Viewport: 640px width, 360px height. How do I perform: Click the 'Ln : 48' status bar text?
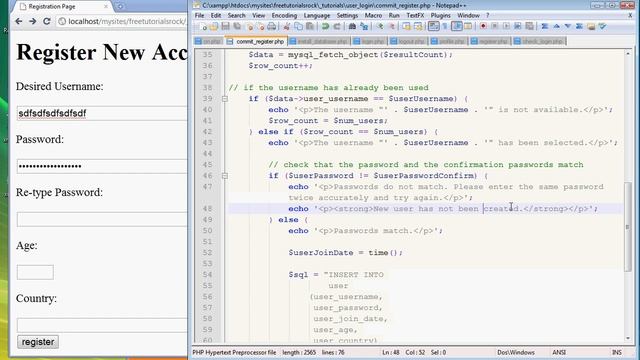[391, 352]
